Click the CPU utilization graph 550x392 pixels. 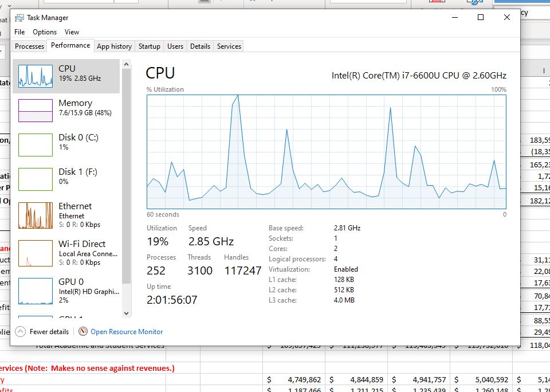click(326, 152)
